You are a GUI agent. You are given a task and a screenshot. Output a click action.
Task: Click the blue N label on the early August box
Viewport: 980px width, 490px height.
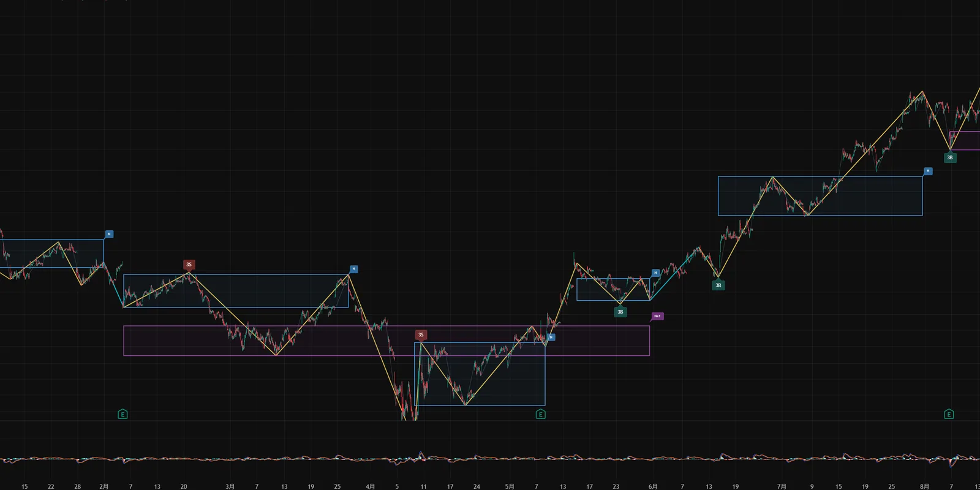(x=928, y=171)
